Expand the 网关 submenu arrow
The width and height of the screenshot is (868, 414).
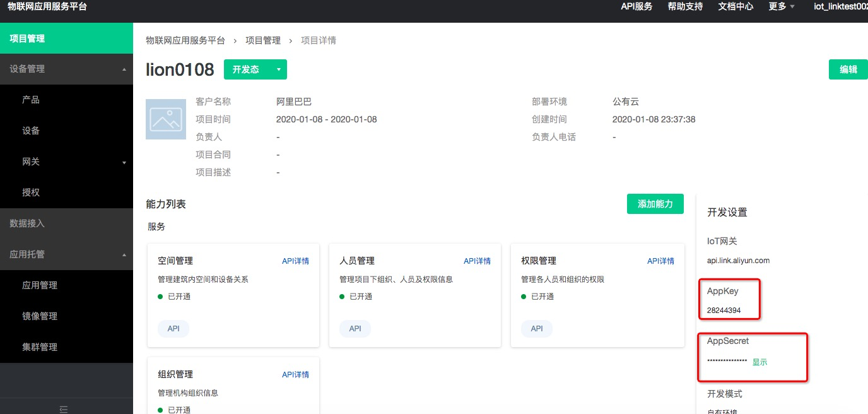coord(124,162)
